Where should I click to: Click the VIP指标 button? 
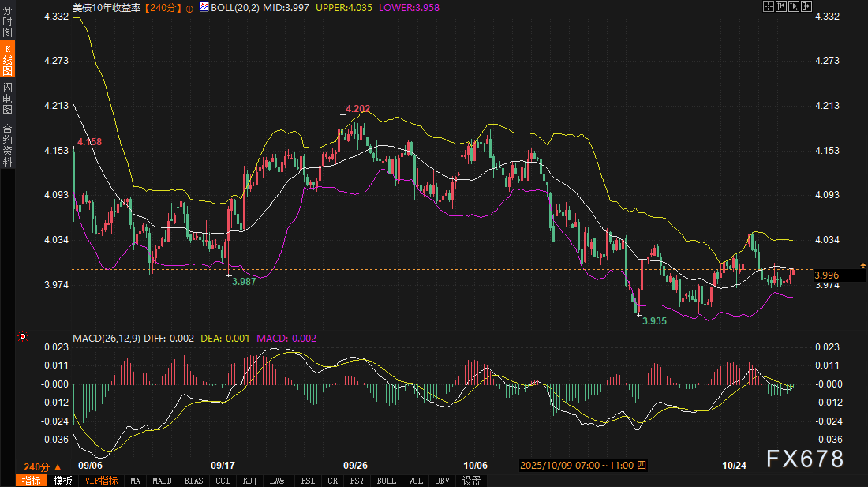click(101, 481)
